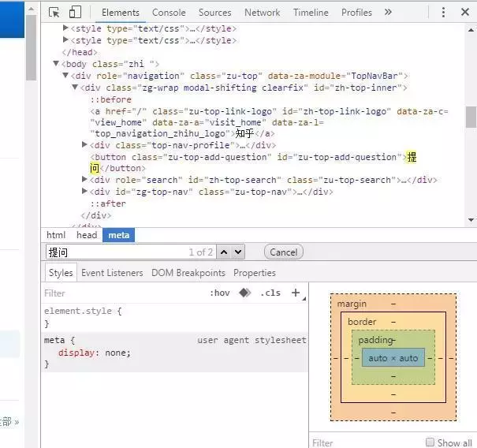Focus the Styles Filter input
The height and width of the screenshot is (448, 477).
click(x=121, y=293)
